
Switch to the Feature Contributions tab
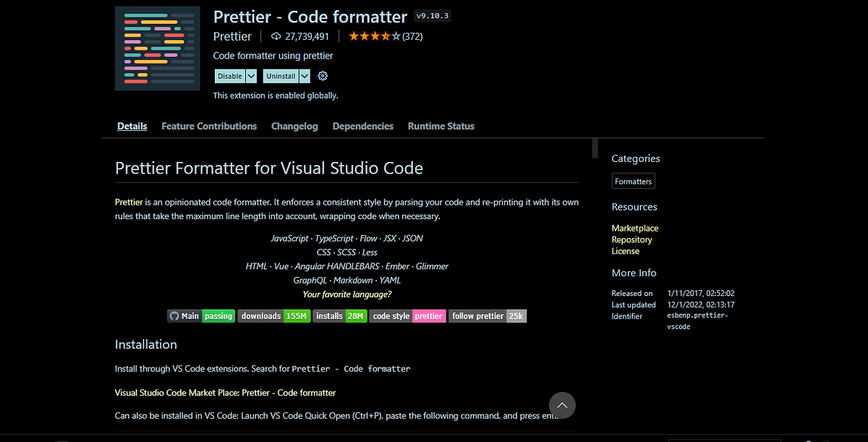(x=209, y=126)
